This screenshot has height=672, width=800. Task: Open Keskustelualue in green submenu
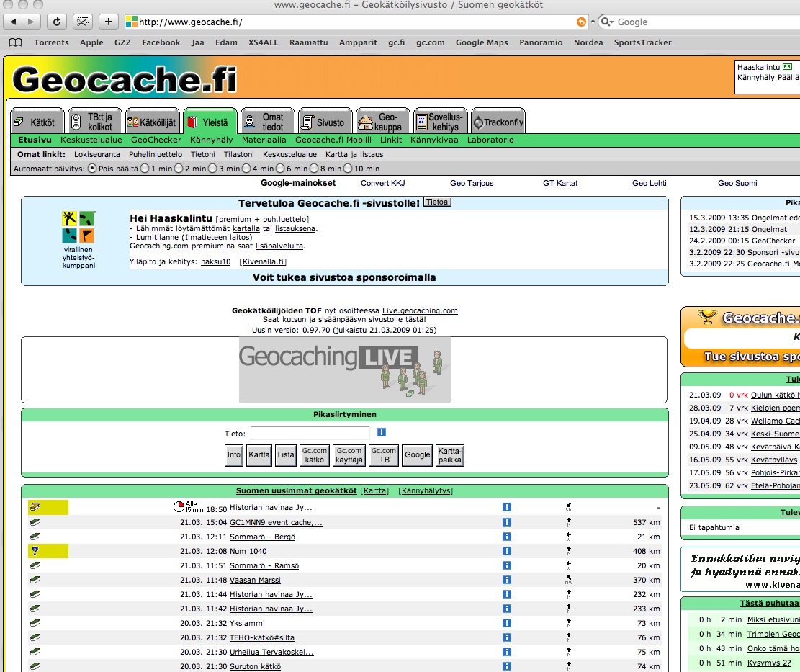(x=91, y=140)
